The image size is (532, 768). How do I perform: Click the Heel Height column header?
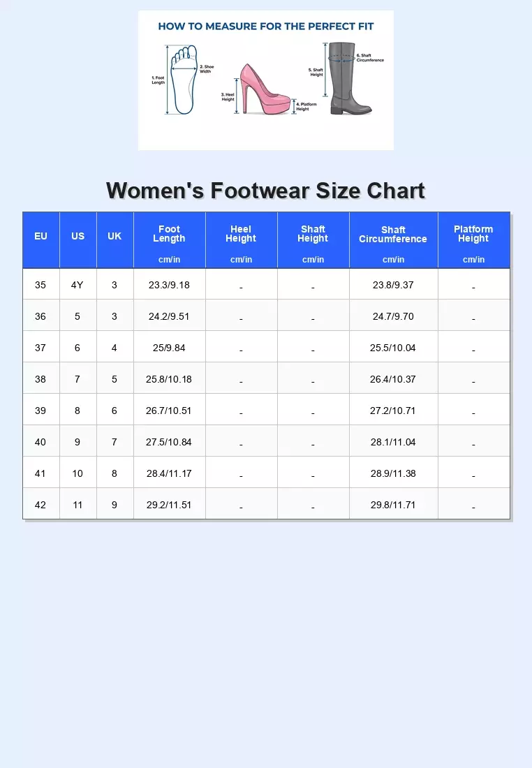point(241,234)
